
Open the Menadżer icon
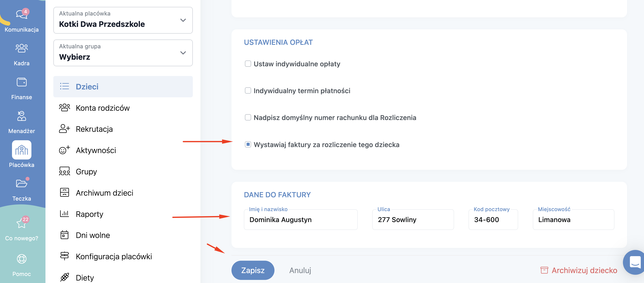22,116
